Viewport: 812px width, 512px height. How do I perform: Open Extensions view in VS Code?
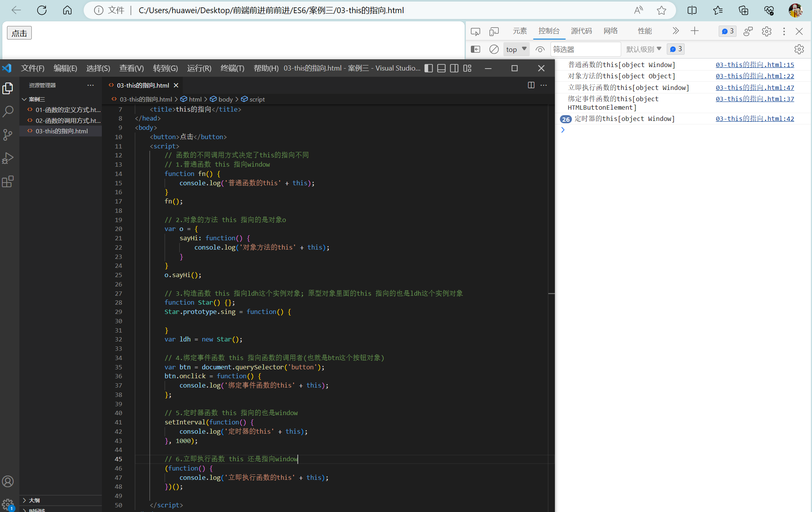pyautogui.click(x=8, y=181)
